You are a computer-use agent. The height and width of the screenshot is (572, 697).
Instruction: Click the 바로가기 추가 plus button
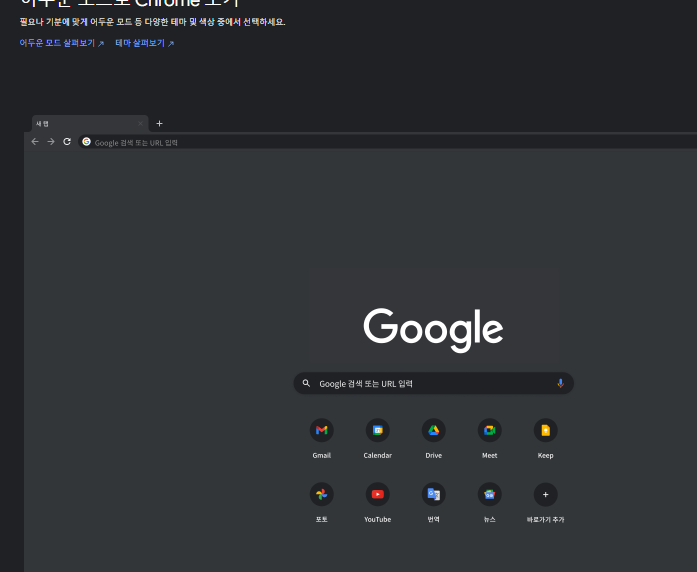[x=546, y=494]
